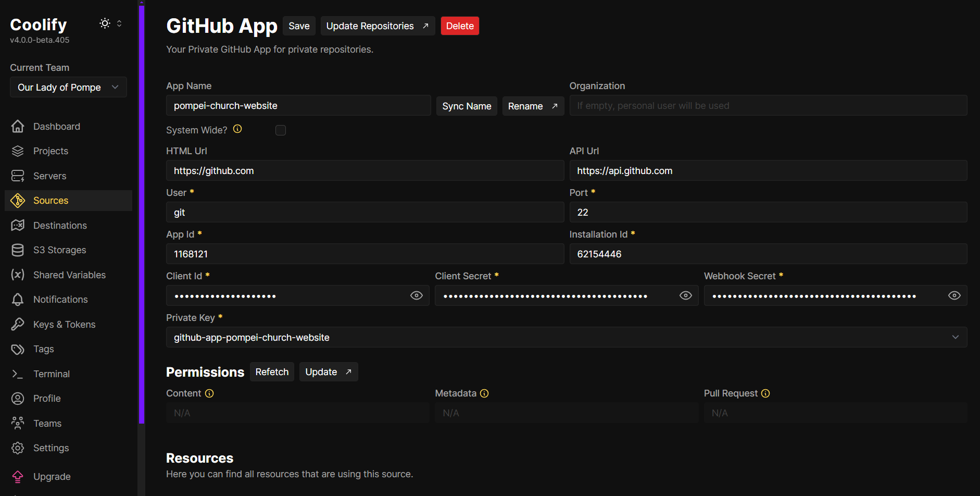The height and width of the screenshot is (496, 980).
Task: Go to Shared Variables page
Action: [x=69, y=275]
